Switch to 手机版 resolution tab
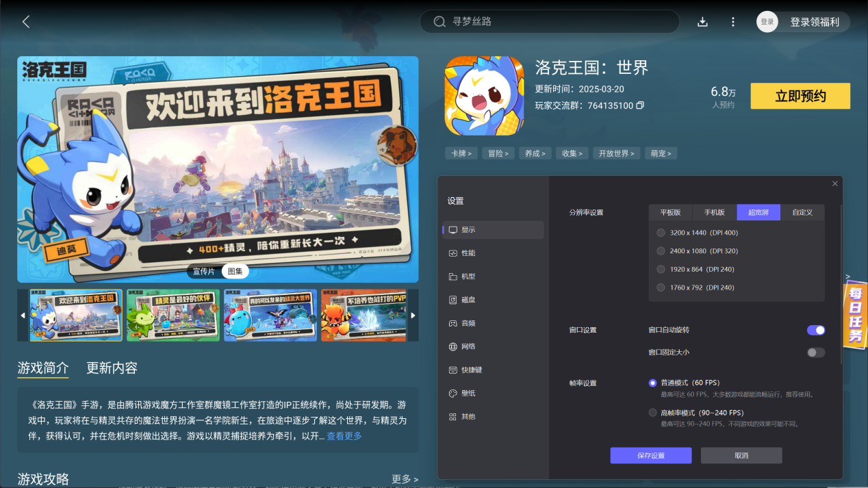The width and height of the screenshot is (868, 488). click(x=714, y=212)
